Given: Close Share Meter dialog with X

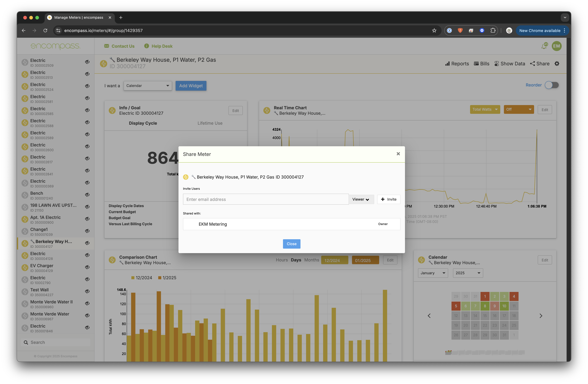Looking at the screenshot, I should 398,154.
